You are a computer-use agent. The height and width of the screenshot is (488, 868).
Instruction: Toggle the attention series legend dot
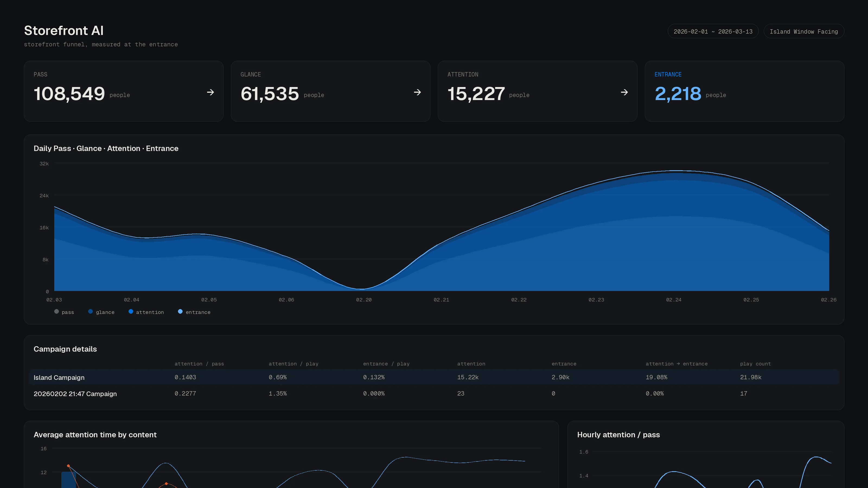coord(131,312)
